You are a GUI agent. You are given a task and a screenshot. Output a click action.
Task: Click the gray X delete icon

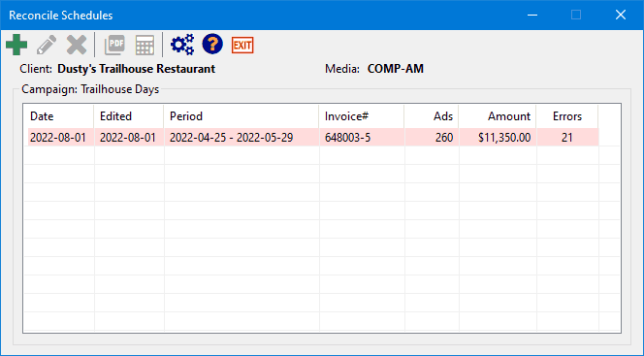point(77,45)
